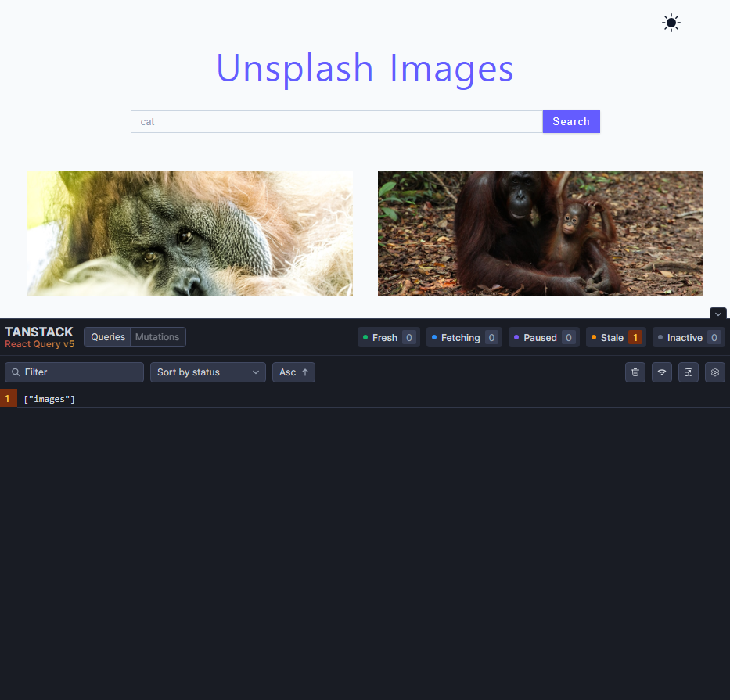Open the mother and baby orangutan image

coord(540,233)
